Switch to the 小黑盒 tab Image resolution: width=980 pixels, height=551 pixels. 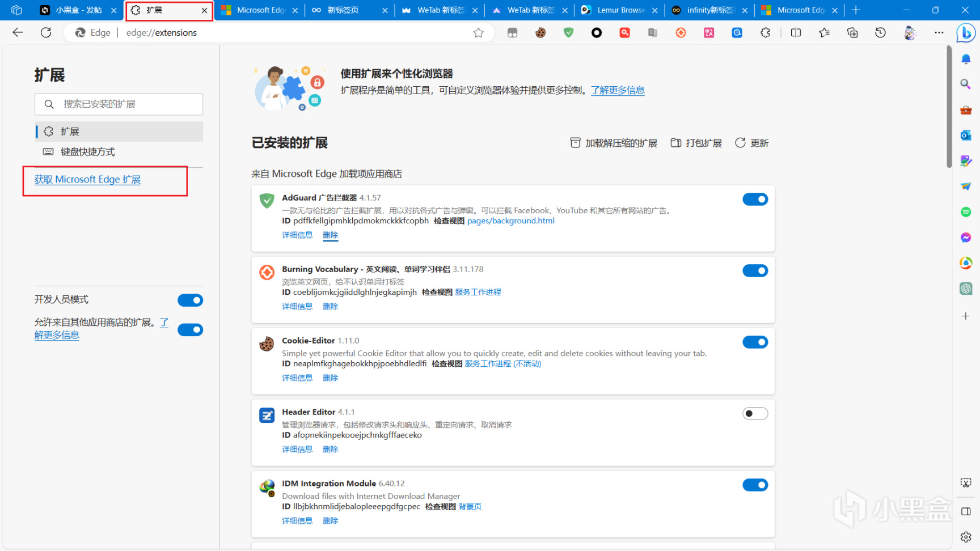point(78,10)
